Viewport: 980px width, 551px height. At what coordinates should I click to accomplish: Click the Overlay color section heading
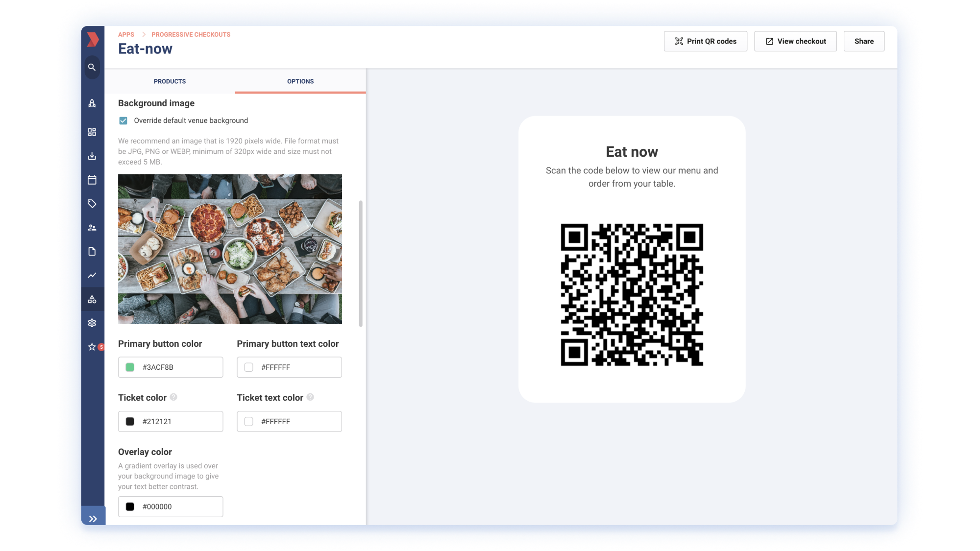pyautogui.click(x=145, y=452)
